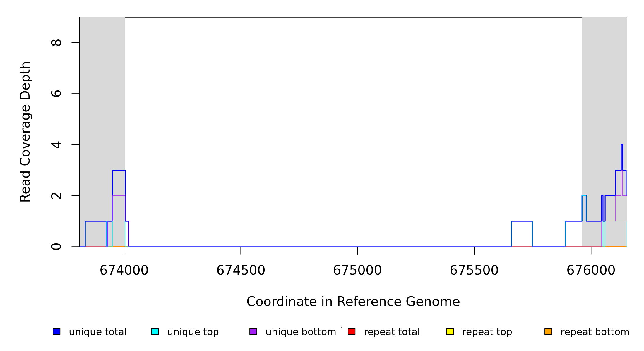Click the red repeat total legend swatch
The height and width of the screenshot is (351, 644).
[x=352, y=331]
